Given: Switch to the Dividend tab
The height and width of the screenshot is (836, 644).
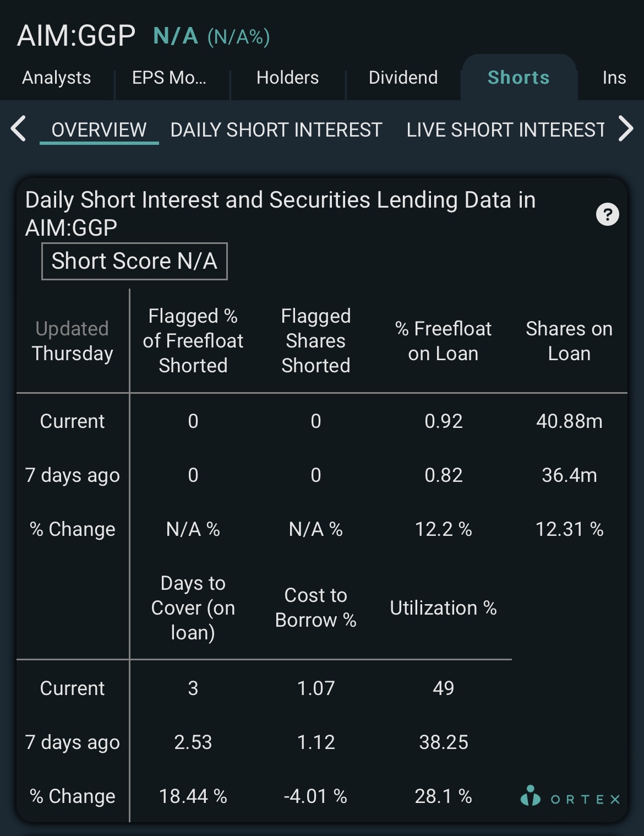Looking at the screenshot, I should pyautogui.click(x=403, y=78).
